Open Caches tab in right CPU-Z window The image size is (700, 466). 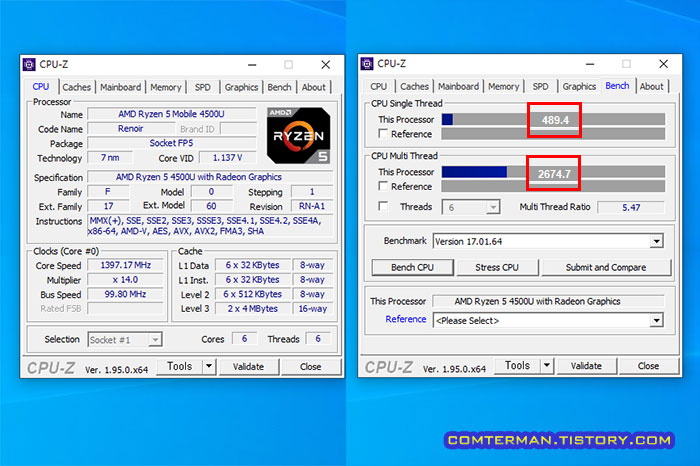pyautogui.click(x=414, y=86)
